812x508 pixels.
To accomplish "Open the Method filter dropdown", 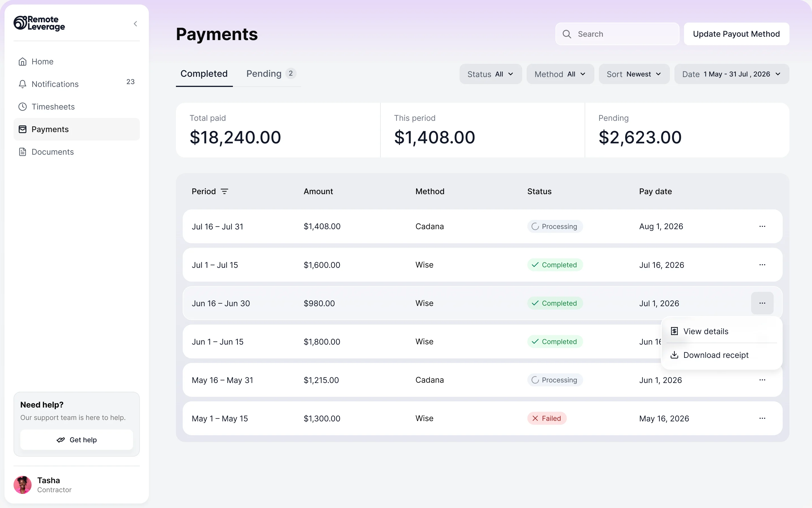I will [x=560, y=74].
